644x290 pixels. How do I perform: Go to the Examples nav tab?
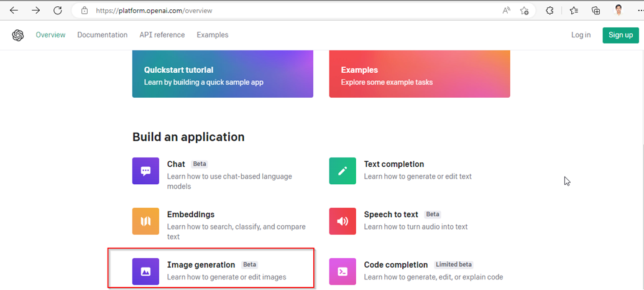[x=213, y=35]
